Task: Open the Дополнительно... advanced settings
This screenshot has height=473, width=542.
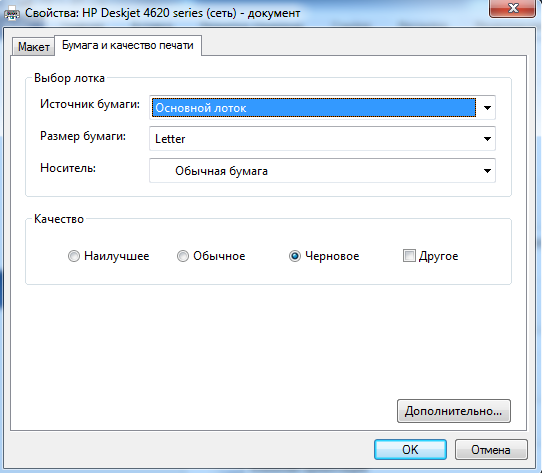Action: pyautogui.click(x=454, y=411)
